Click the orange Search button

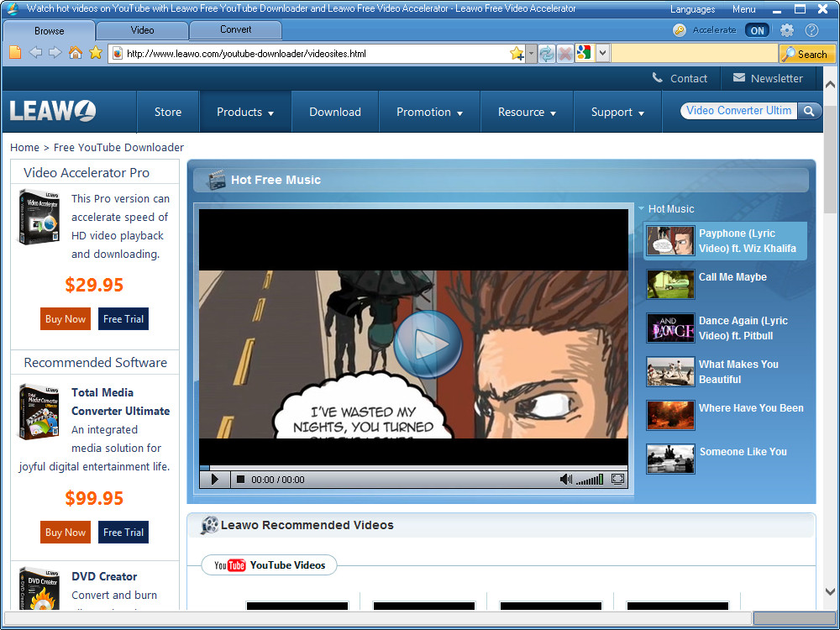(806, 54)
